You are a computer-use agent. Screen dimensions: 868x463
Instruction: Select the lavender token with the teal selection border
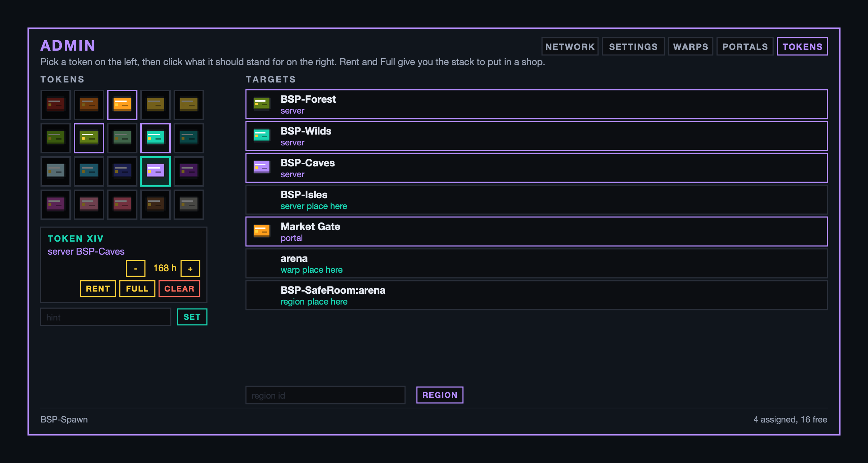[x=155, y=171]
